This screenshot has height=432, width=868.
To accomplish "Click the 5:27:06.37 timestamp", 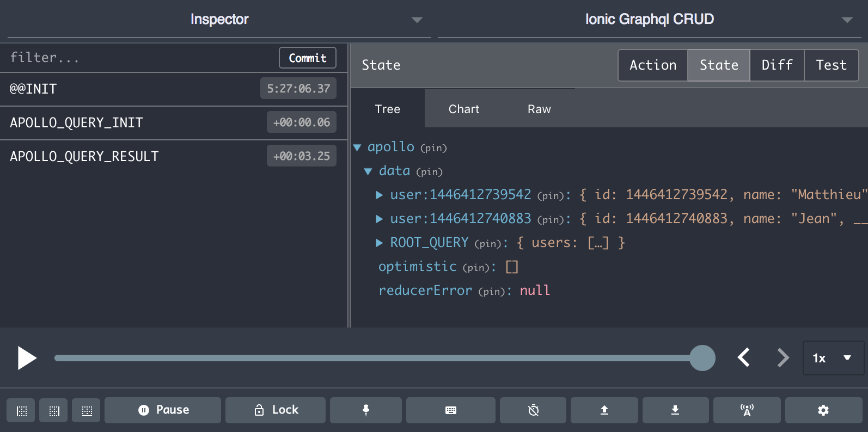I will tap(298, 89).
